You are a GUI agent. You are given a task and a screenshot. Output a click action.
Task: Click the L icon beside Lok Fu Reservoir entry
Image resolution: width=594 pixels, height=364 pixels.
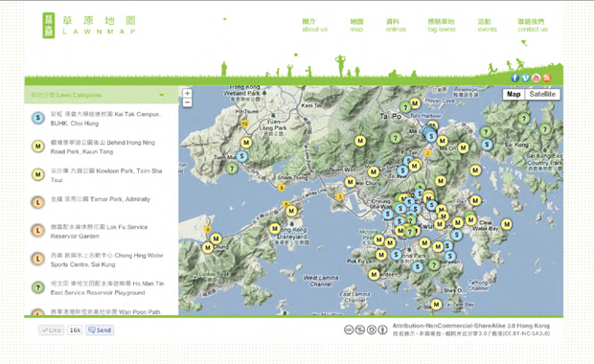click(38, 231)
